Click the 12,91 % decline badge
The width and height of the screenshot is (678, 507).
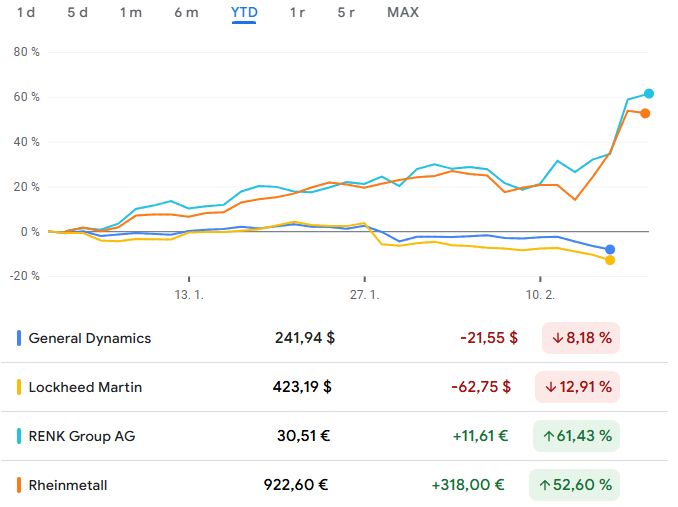click(x=577, y=387)
